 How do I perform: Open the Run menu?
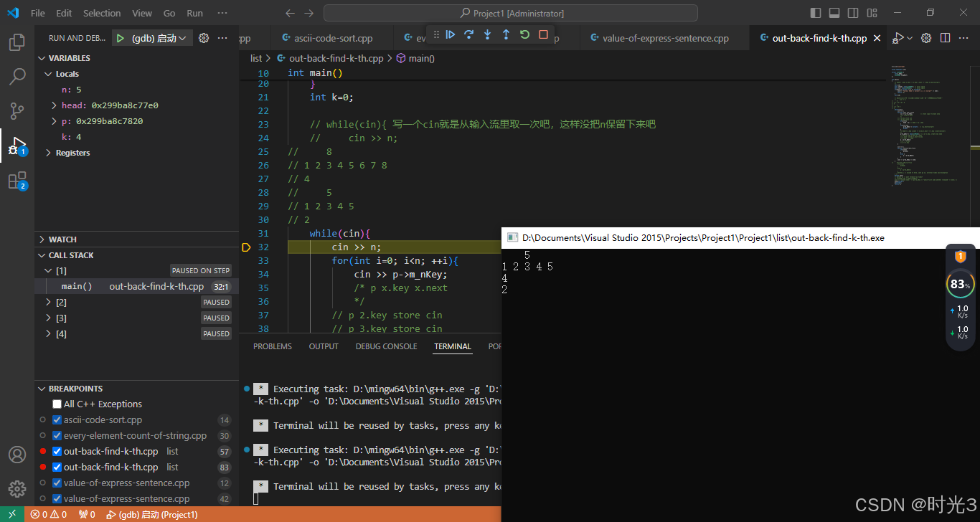[194, 13]
